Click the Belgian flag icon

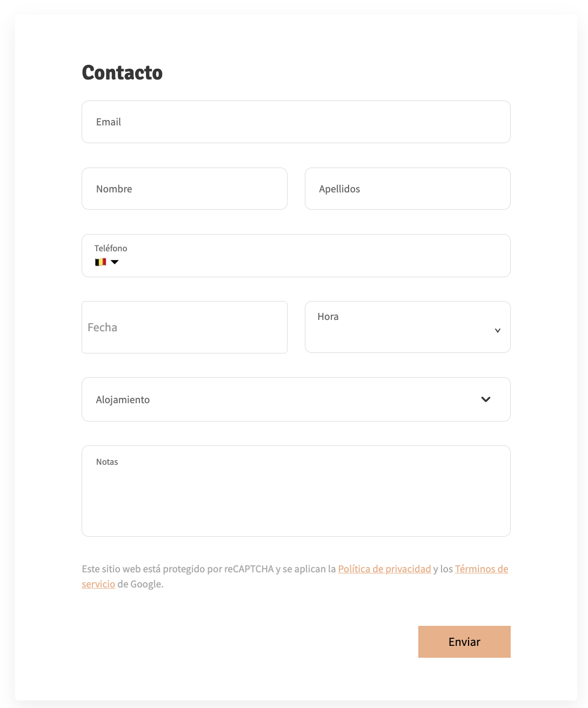(100, 262)
